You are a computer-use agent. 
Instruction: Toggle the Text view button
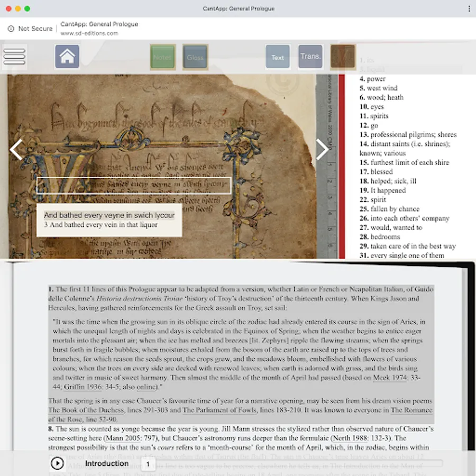[278, 57]
